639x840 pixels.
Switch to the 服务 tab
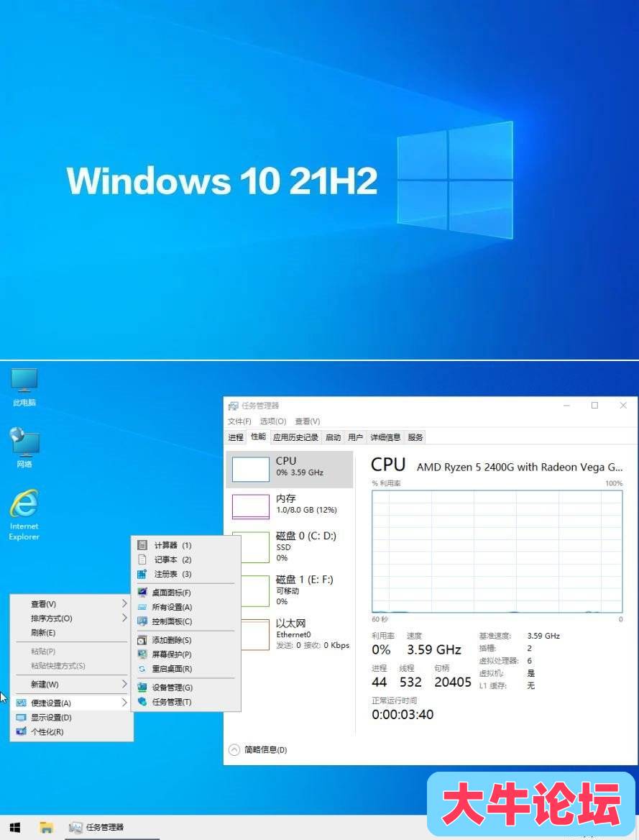pos(415,437)
